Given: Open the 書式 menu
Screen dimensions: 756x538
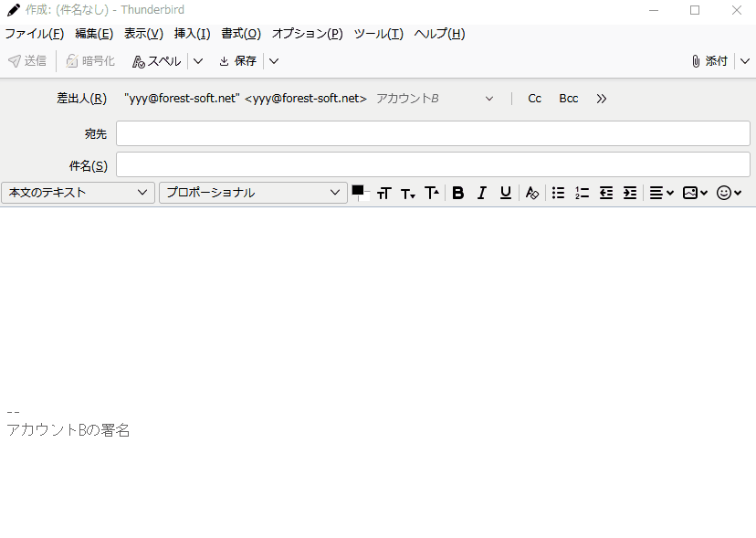Looking at the screenshot, I should (x=240, y=33).
